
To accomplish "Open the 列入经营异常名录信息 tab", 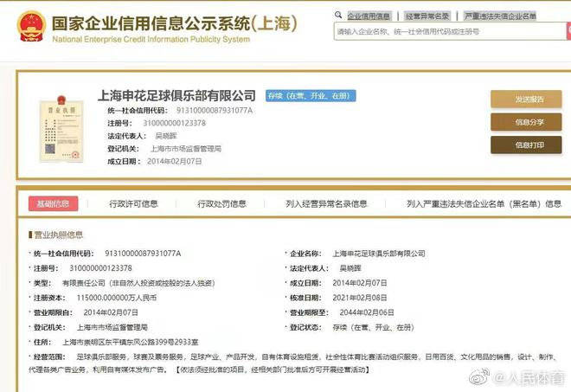I will coord(326,203).
